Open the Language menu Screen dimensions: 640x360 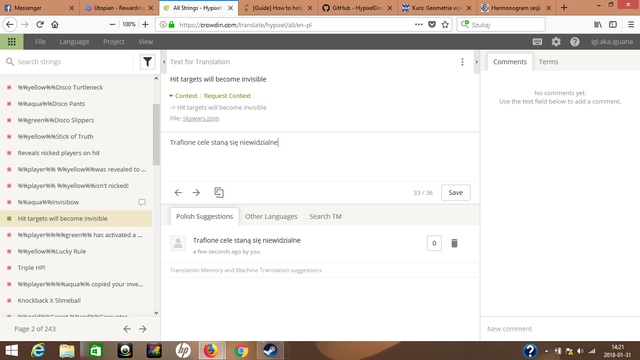(x=74, y=42)
